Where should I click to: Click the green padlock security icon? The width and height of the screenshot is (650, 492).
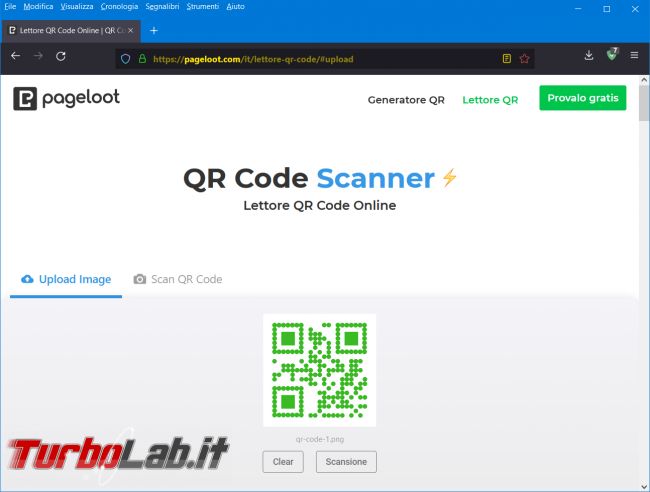pos(142,59)
